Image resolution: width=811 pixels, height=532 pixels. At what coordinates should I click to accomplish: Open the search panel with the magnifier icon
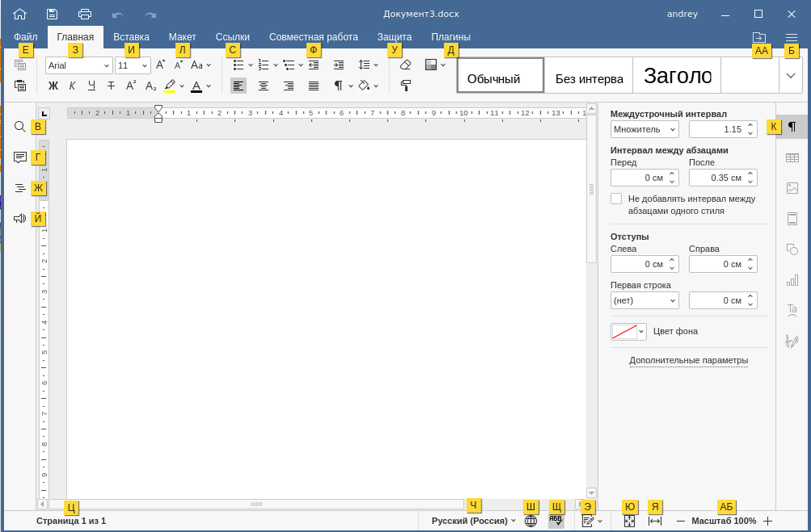tap(19, 127)
